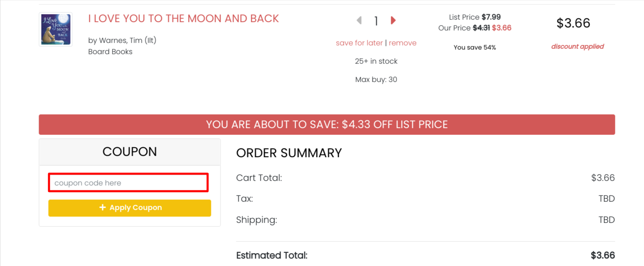
Task: Click the You save 54% text
Action: [475, 47]
